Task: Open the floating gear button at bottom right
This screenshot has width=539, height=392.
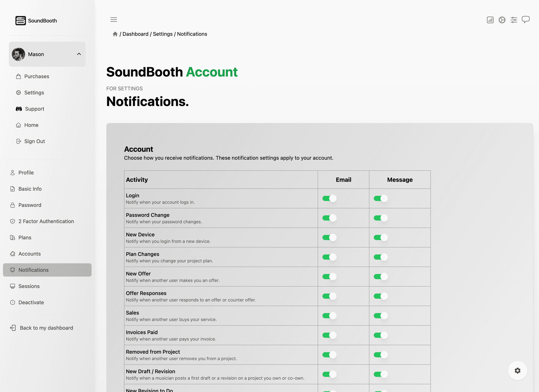Action: [518, 370]
